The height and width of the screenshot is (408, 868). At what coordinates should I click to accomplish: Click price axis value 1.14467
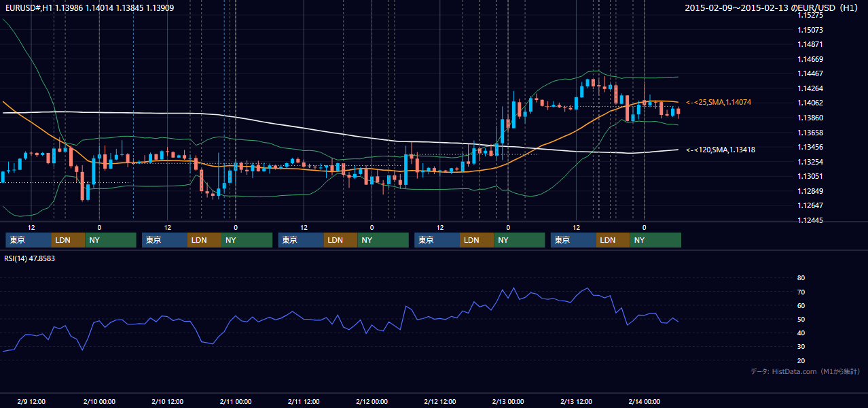(810, 73)
